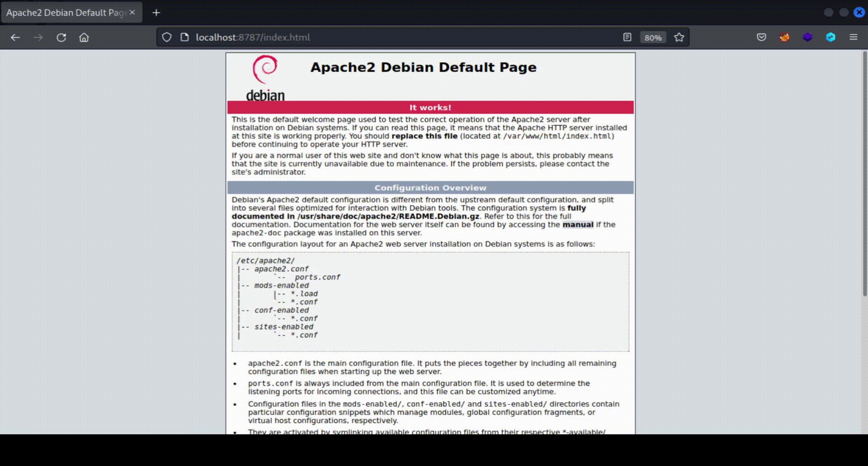Viewport: 868px width, 466px height.
Task: Open the Firefox application menu
Action: click(854, 38)
